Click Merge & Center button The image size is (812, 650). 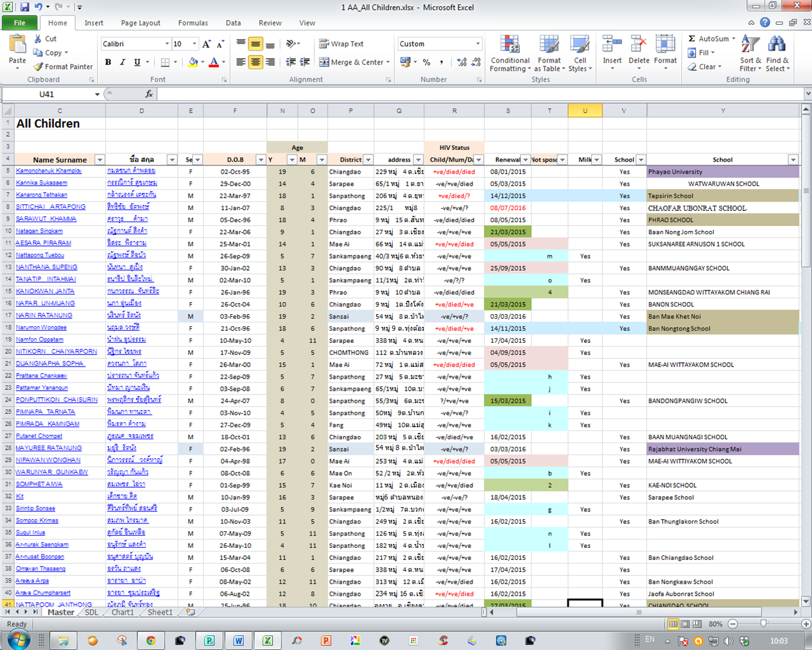pyautogui.click(x=350, y=63)
